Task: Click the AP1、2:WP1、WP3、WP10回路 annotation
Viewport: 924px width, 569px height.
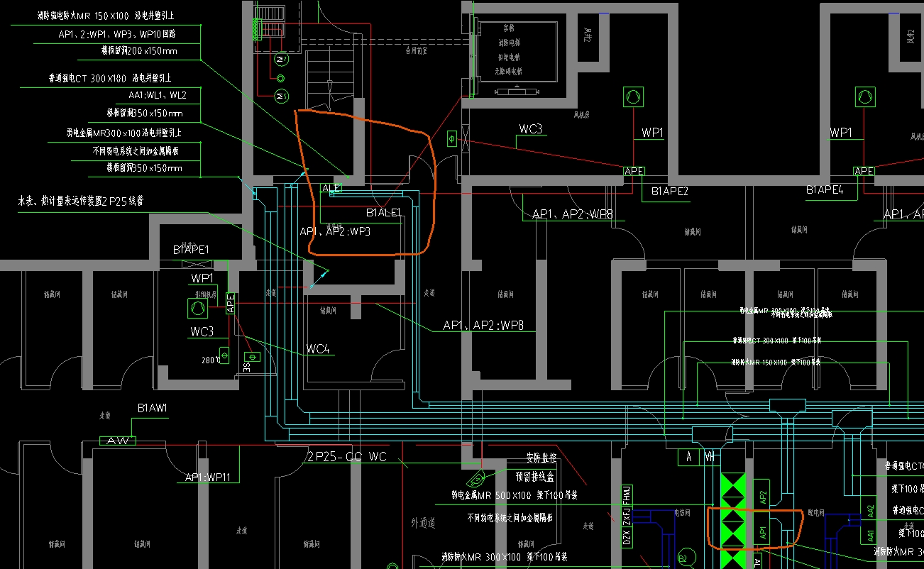Action: pyautogui.click(x=117, y=34)
